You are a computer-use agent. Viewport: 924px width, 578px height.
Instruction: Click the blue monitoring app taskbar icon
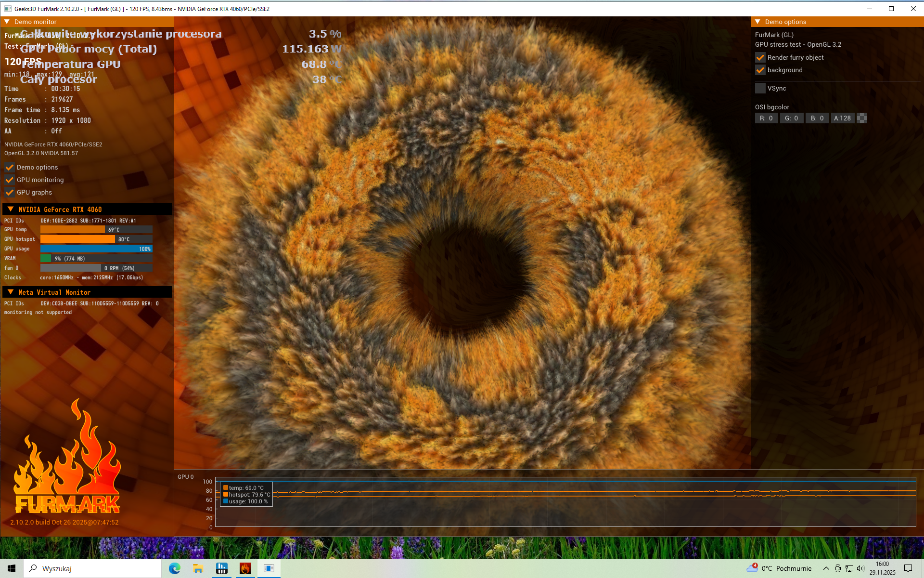point(221,568)
